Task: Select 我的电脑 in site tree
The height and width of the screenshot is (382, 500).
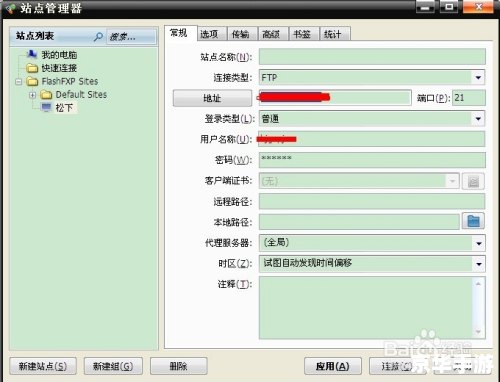Action: click(x=59, y=55)
